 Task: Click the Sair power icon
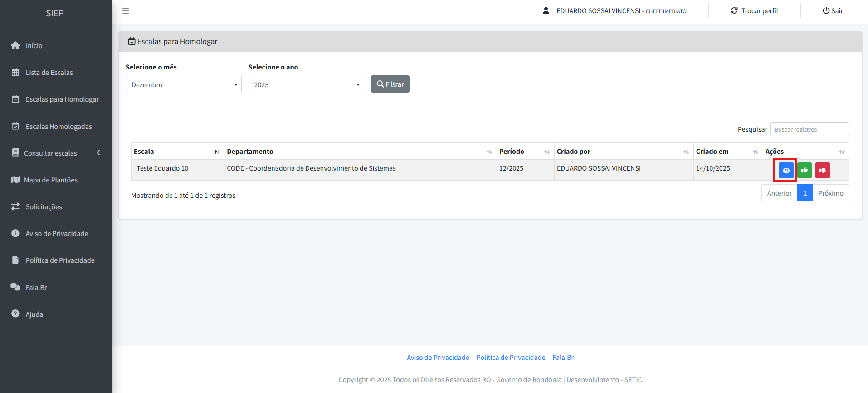click(826, 11)
